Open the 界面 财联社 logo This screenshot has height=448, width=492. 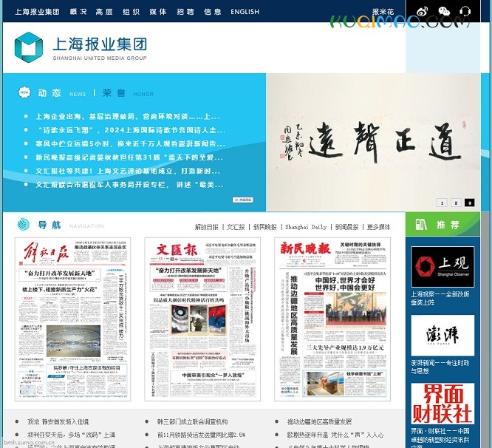(x=443, y=404)
